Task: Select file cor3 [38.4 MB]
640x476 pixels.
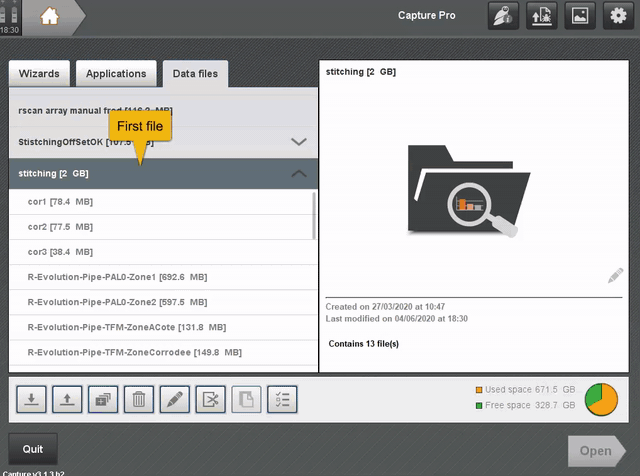Action: pyautogui.click(x=163, y=252)
